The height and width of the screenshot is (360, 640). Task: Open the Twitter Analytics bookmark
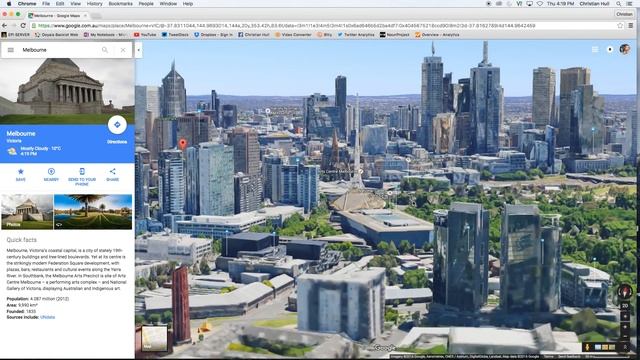click(356, 35)
